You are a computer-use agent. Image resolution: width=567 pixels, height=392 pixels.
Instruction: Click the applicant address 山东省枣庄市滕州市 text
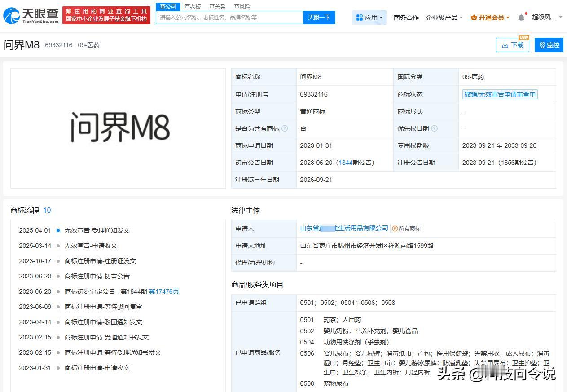pyautogui.click(x=367, y=246)
